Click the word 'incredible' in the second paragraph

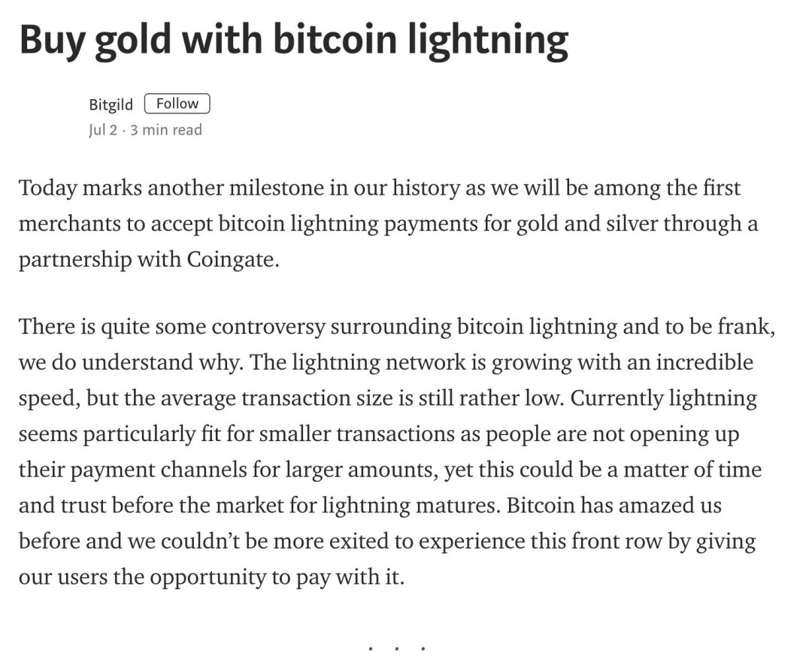tap(704, 362)
